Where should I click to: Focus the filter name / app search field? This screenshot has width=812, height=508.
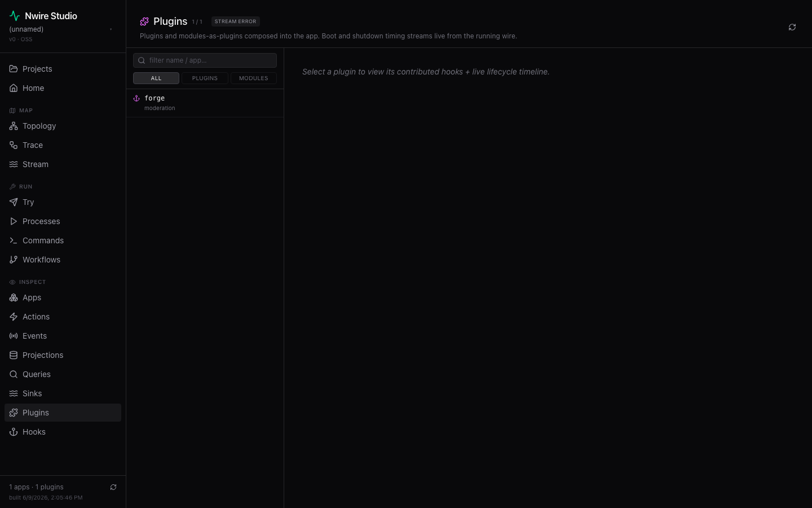point(205,60)
